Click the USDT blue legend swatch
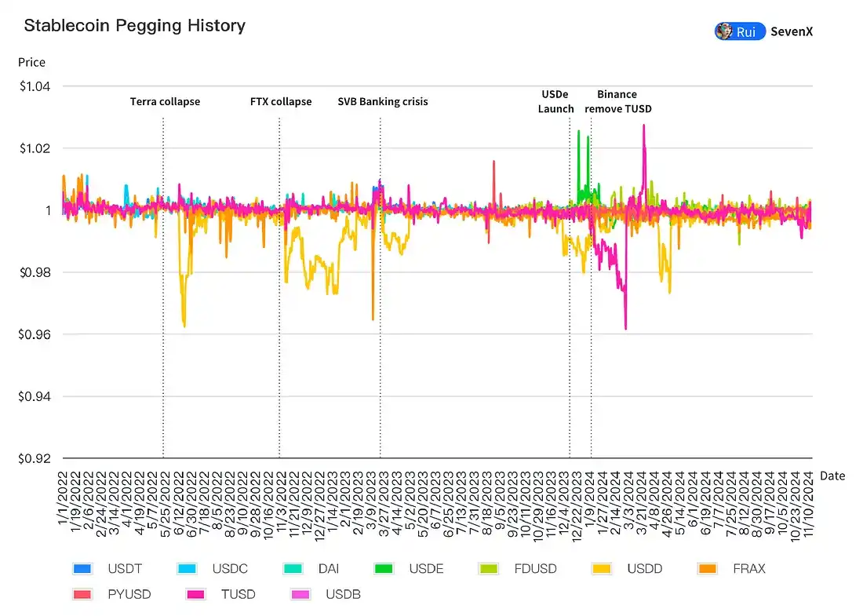Viewport: 863px width, 616px height. (82, 568)
